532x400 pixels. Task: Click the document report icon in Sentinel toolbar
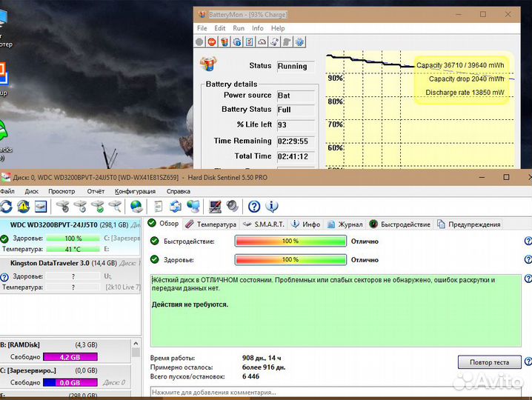tap(158, 207)
